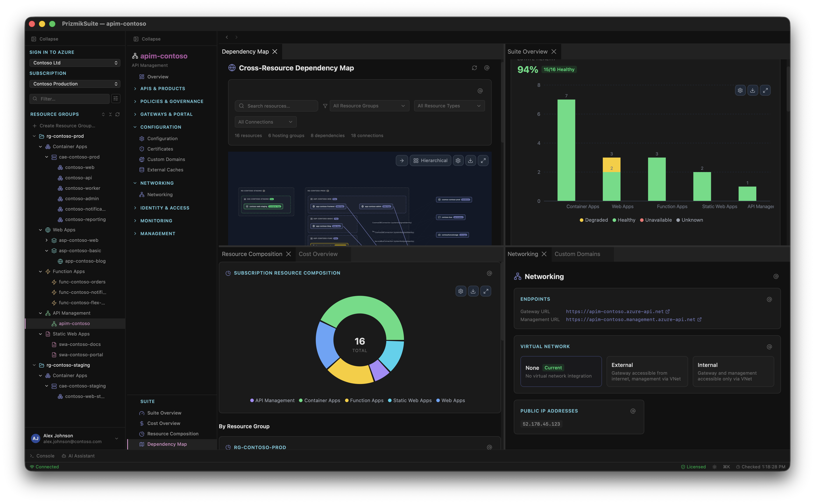Refresh the Resource Groups list
Image resolution: width=815 pixels, height=504 pixels.
[118, 114]
